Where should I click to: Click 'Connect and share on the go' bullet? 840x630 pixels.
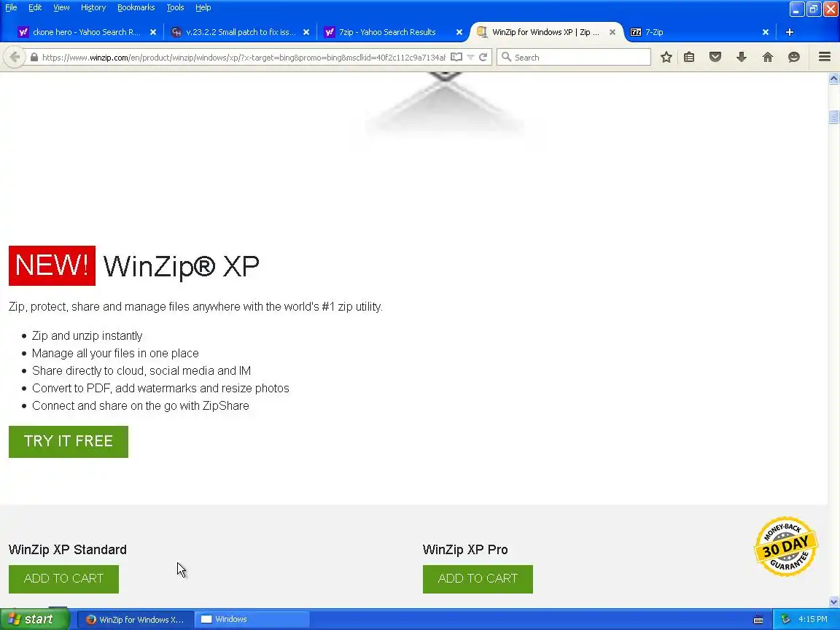point(140,406)
